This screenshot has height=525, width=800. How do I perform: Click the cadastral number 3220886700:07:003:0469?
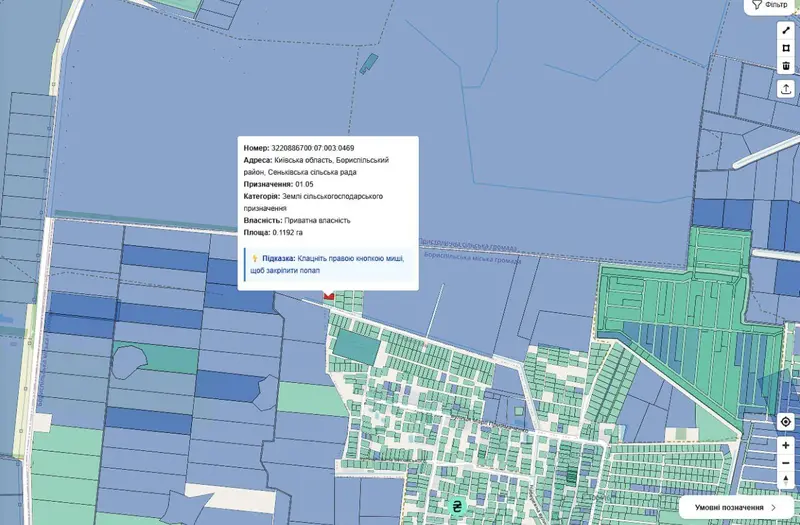[312, 148]
